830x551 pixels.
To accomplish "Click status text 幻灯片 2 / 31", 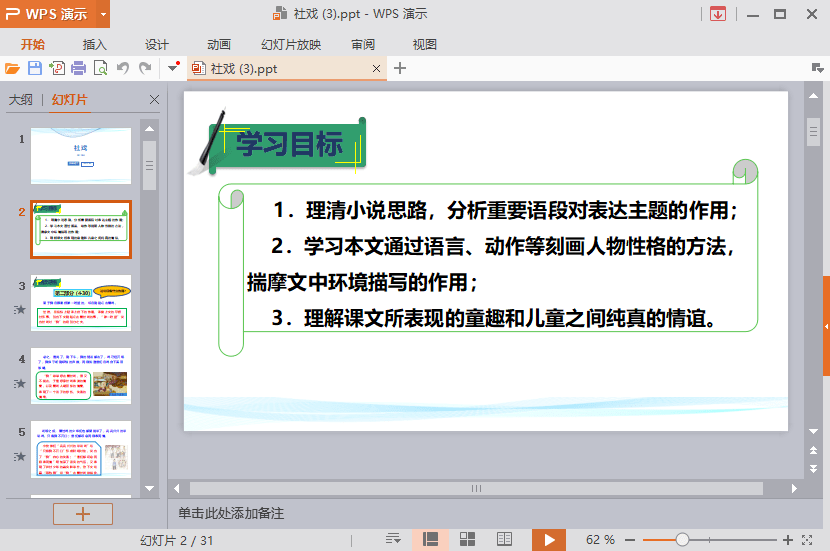I will click(177, 540).
